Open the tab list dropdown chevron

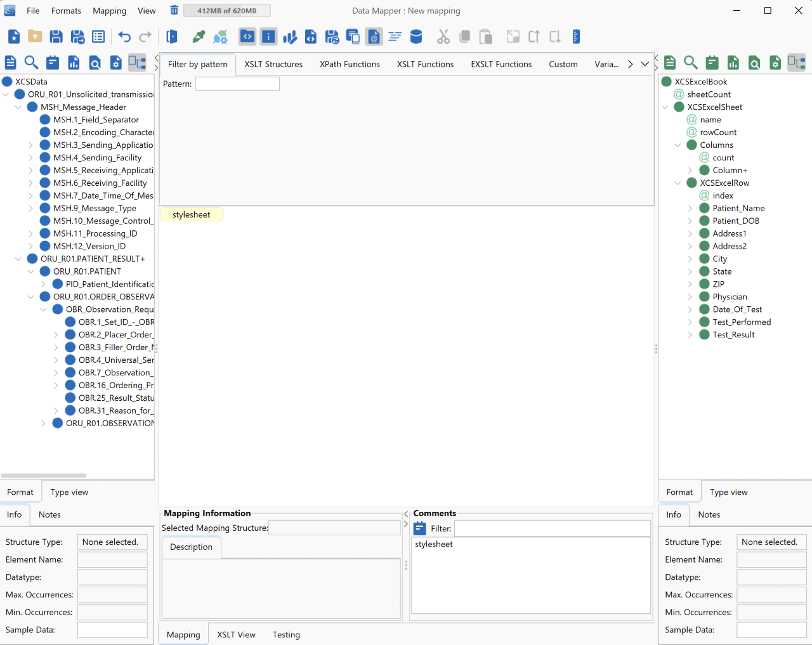[645, 64]
